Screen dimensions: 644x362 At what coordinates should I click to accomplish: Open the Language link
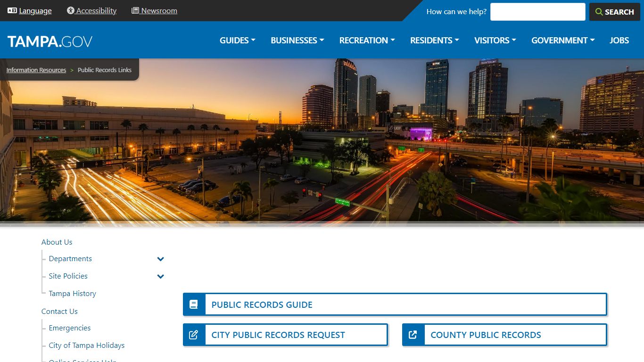pos(35,10)
